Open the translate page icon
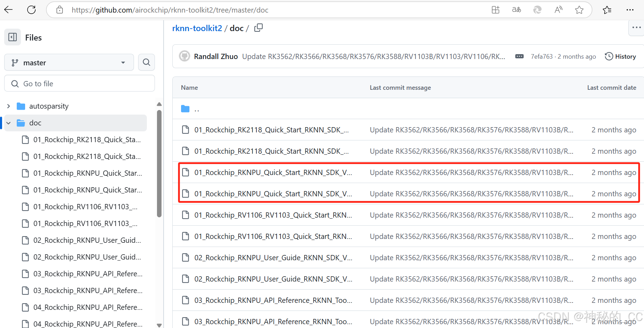Viewport: 644px width, 328px height. pos(516,10)
